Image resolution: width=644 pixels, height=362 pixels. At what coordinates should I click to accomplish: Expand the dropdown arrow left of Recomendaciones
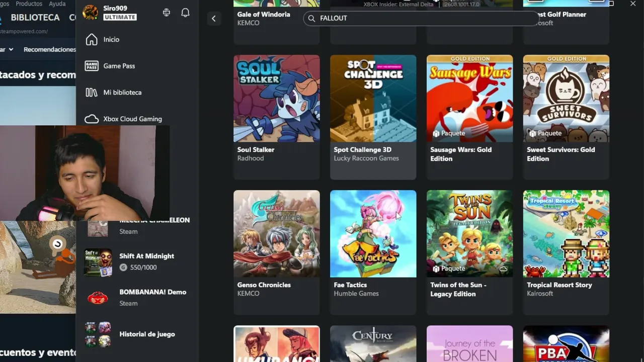pos(11,49)
